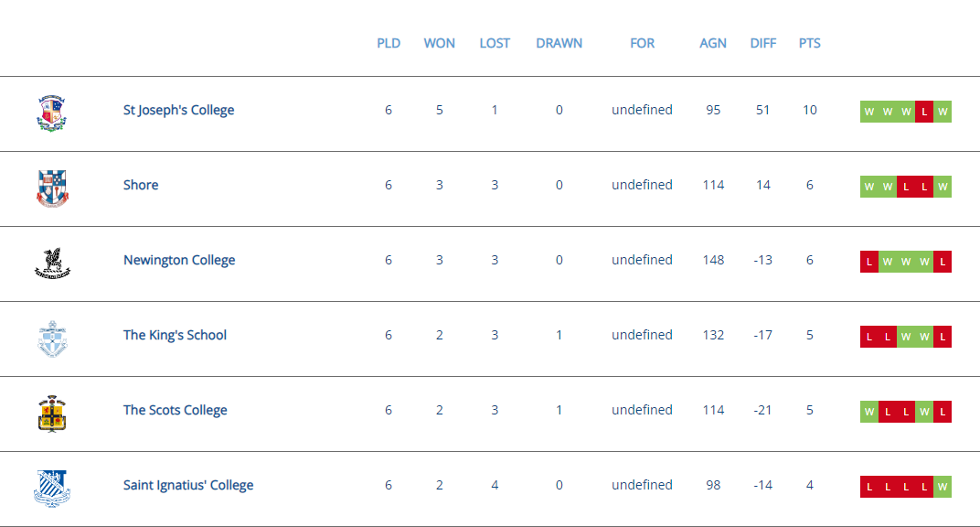
Task: Open the St Joseph's College team link
Action: point(179,110)
